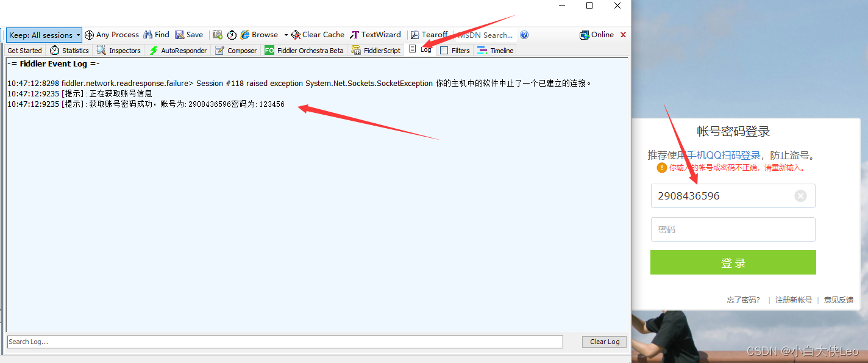This screenshot has width=868, height=363.
Task: Open the Fiddler Orchestra Beta tab
Action: click(x=304, y=51)
